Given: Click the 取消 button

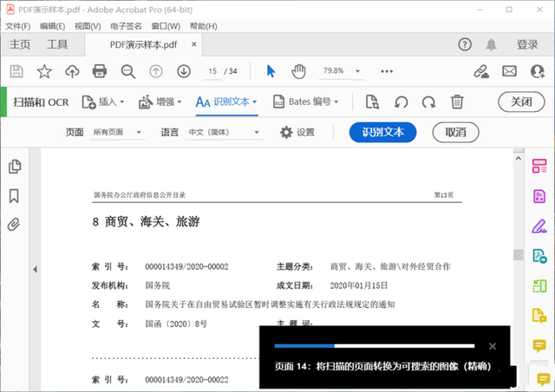Looking at the screenshot, I should point(455,133).
